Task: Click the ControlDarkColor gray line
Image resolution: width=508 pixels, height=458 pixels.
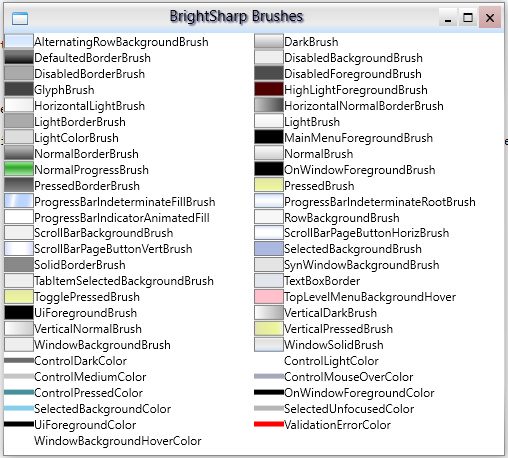Action: point(19,360)
